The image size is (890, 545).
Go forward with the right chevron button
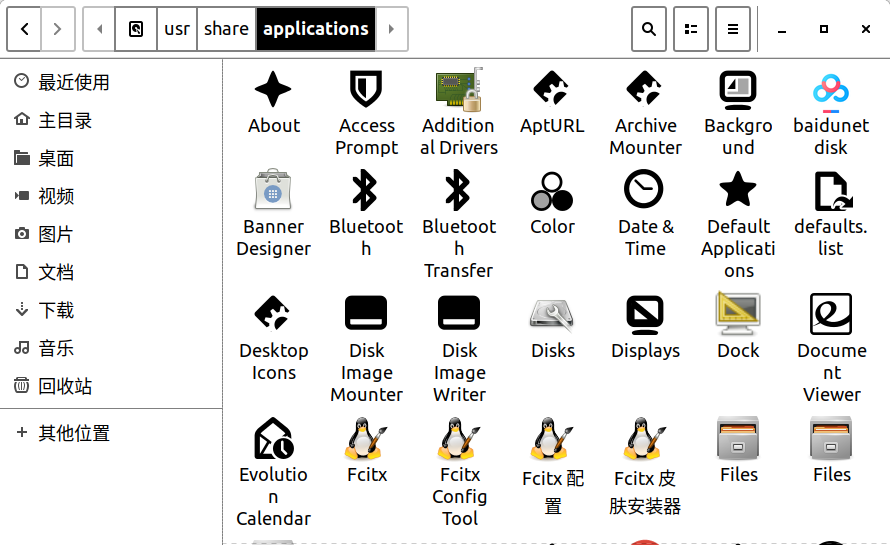coord(57,29)
